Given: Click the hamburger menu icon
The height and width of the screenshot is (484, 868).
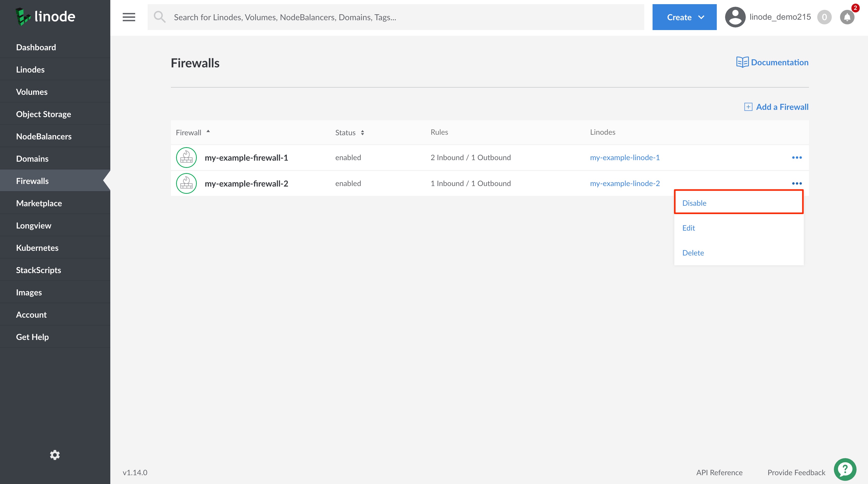Looking at the screenshot, I should click(129, 17).
